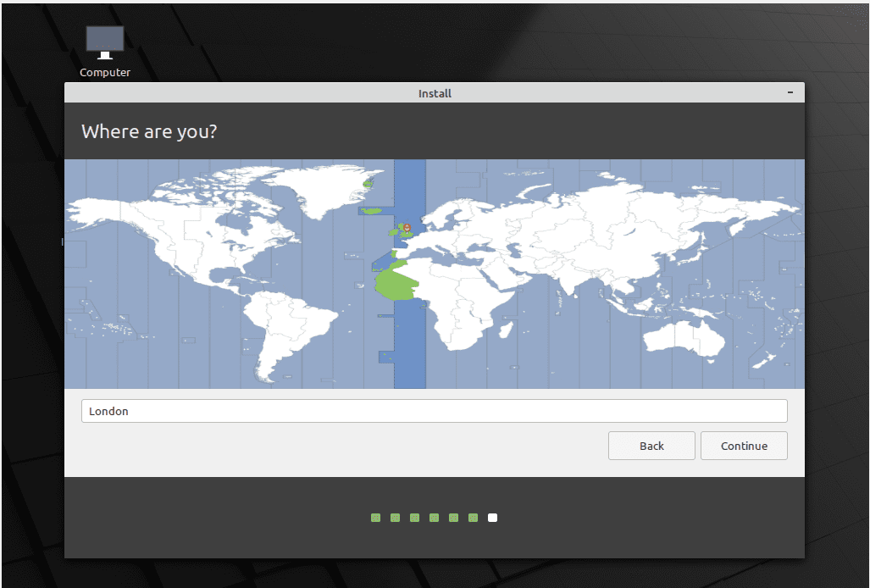Screen dimensions: 870x588
Task: Click the white current-step progress dot
Action: click(492, 517)
